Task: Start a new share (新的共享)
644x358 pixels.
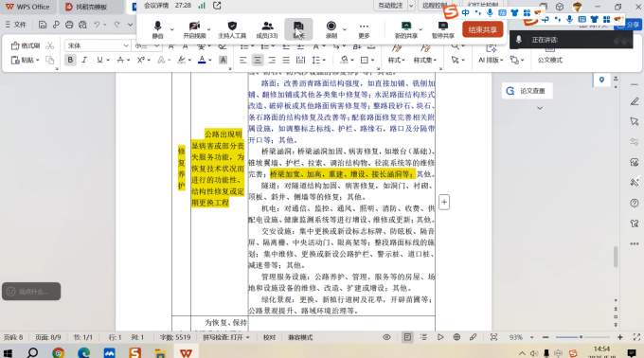Action: point(406,29)
